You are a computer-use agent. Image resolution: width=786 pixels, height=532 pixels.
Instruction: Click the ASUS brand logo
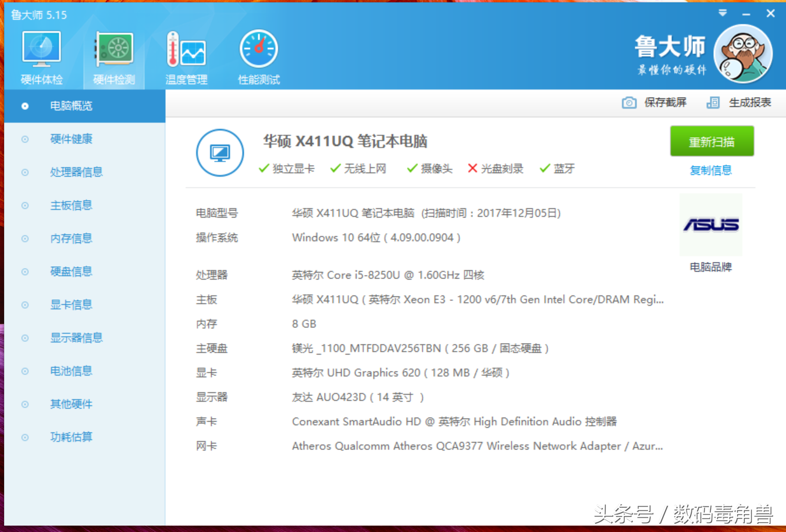coord(711,224)
